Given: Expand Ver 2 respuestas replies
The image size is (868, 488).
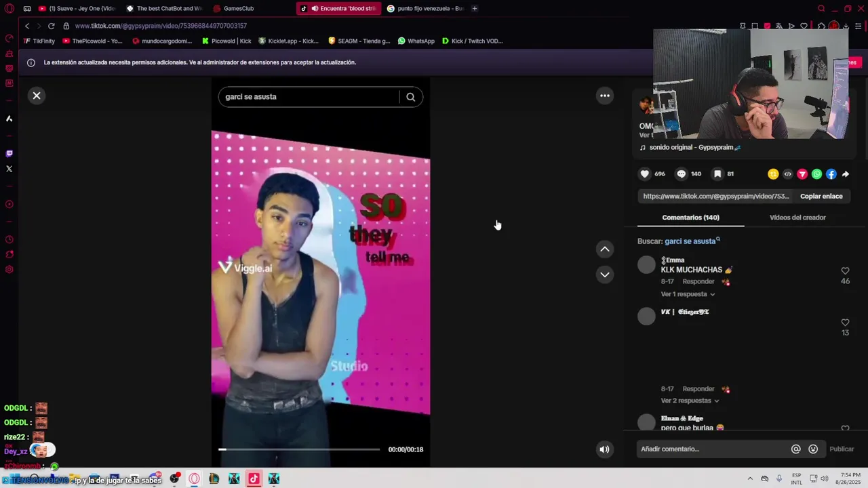Looking at the screenshot, I should pyautogui.click(x=690, y=401).
